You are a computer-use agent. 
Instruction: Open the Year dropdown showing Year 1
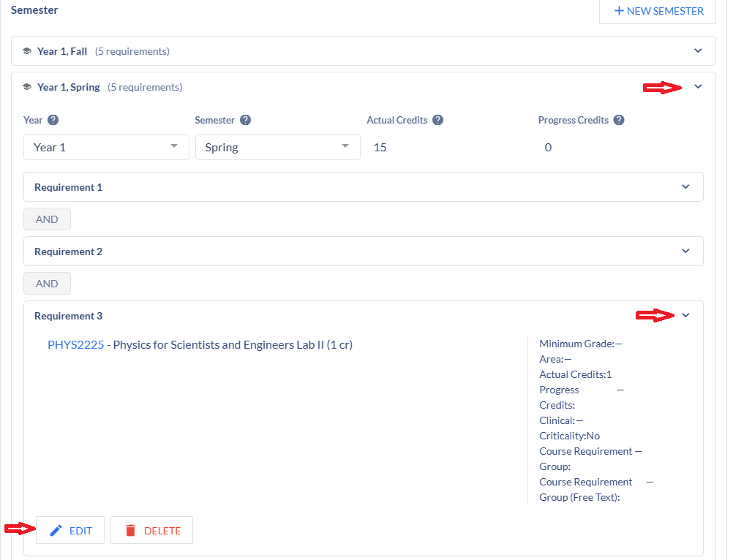click(x=106, y=147)
